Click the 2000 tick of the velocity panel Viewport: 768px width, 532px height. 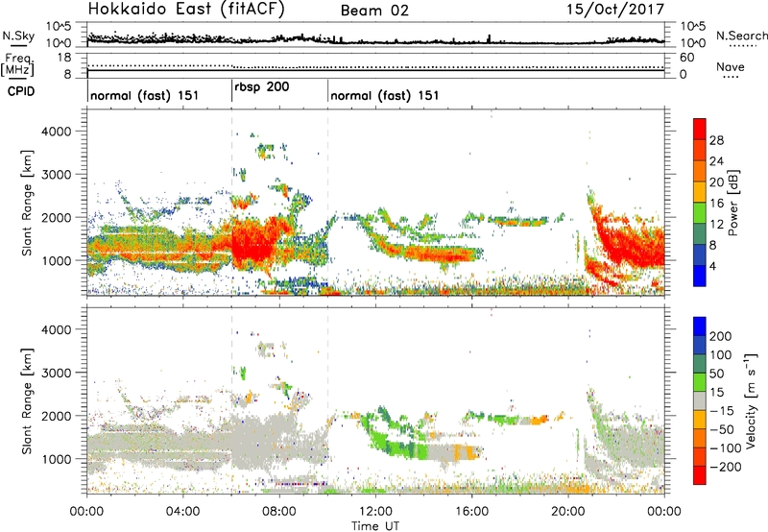tap(56, 416)
